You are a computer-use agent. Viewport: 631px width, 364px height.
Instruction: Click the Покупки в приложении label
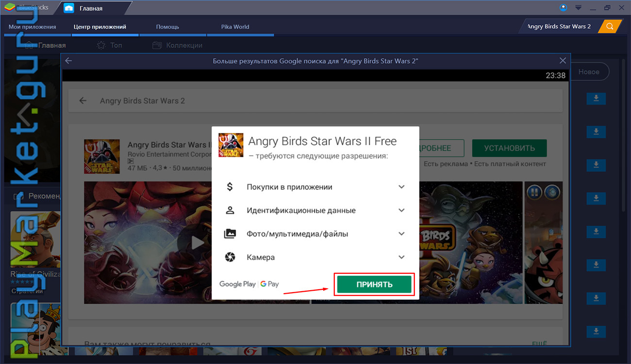pos(289,187)
